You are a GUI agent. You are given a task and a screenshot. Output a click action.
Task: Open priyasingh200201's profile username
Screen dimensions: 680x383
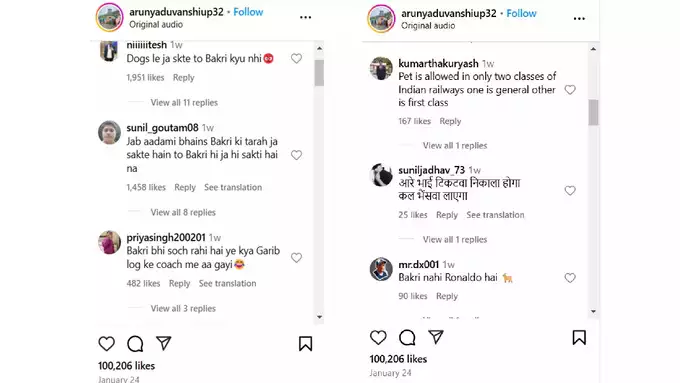(x=166, y=238)
